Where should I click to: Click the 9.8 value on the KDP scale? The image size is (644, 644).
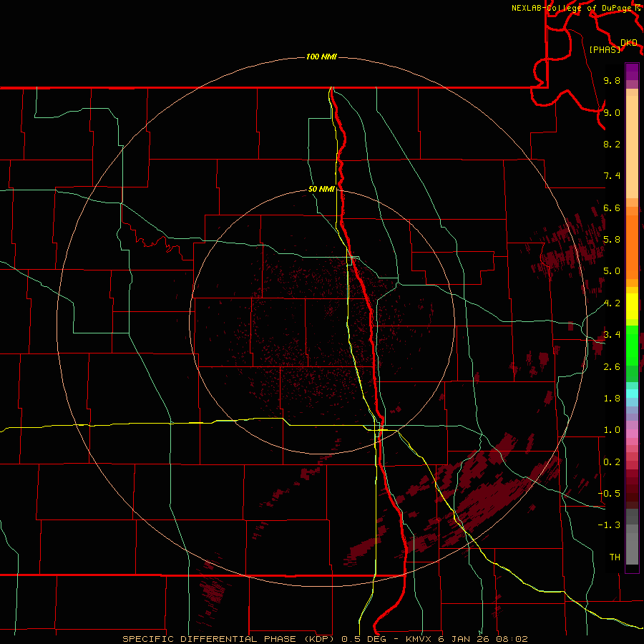click(612, 80)
